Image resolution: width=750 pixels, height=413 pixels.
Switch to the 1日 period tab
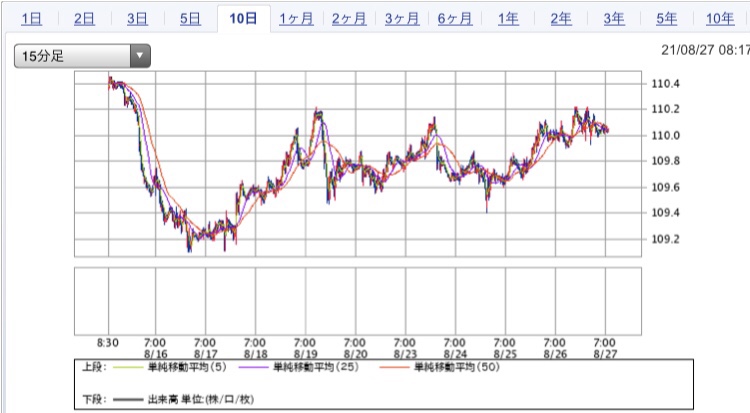pos(32,19)
